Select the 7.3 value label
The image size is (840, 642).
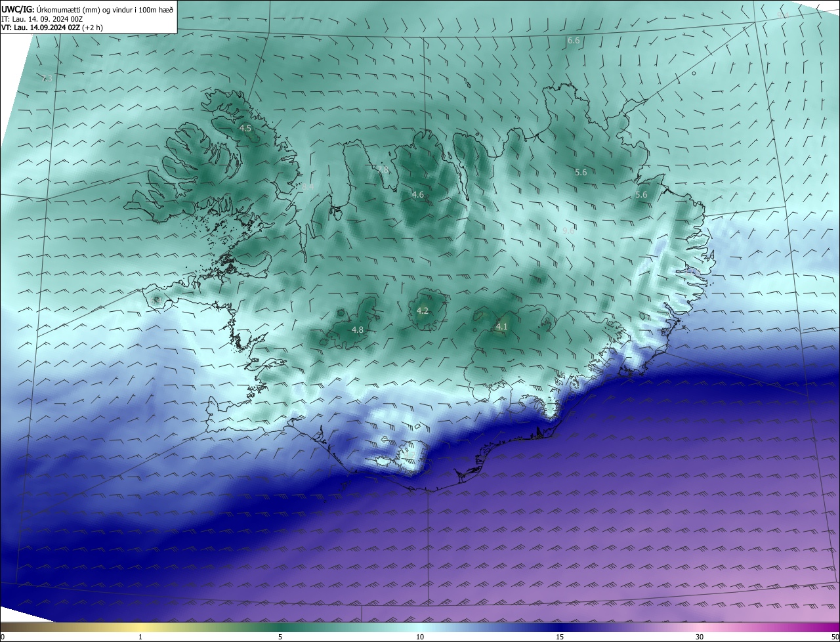click(47, 78)
